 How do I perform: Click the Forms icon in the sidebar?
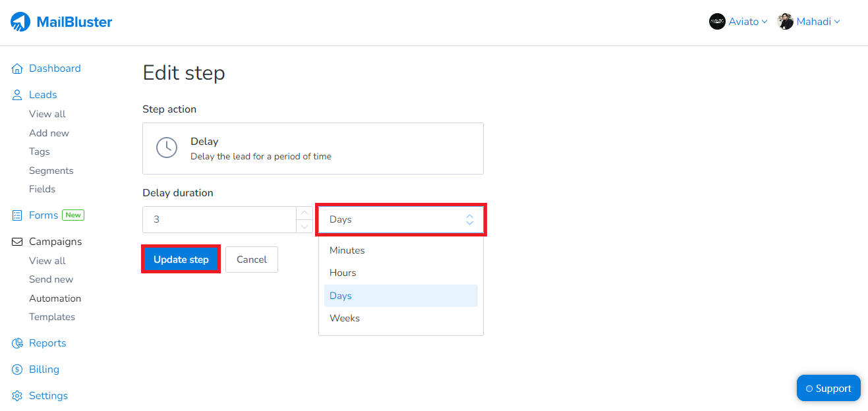[x=16, y=215]
